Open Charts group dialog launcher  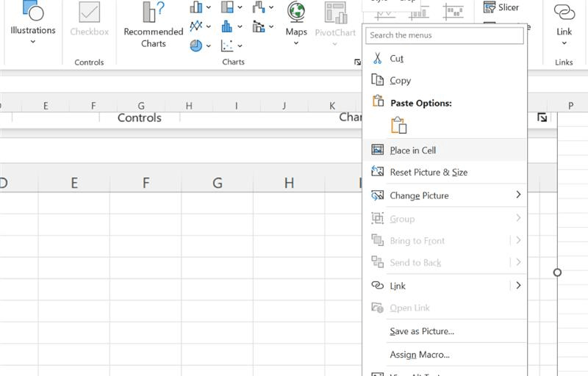pyautogui.click(x=357, y=62)
